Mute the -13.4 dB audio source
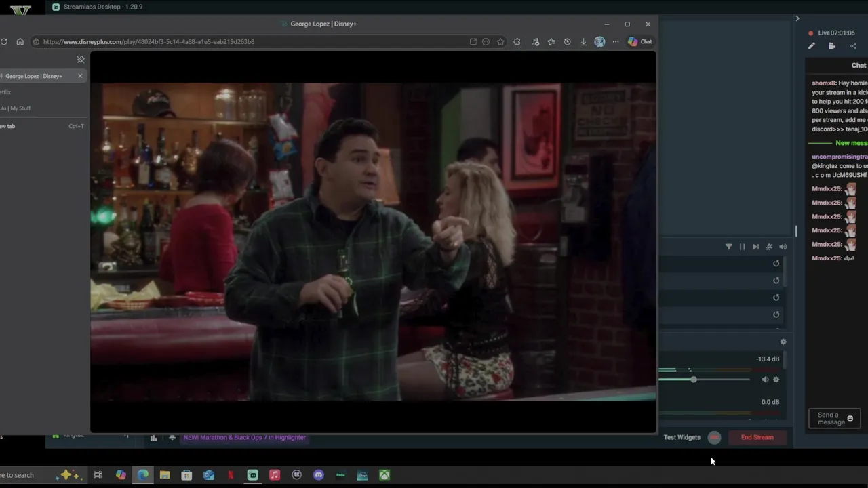868x488 pixels. click(x=765, y=380)
